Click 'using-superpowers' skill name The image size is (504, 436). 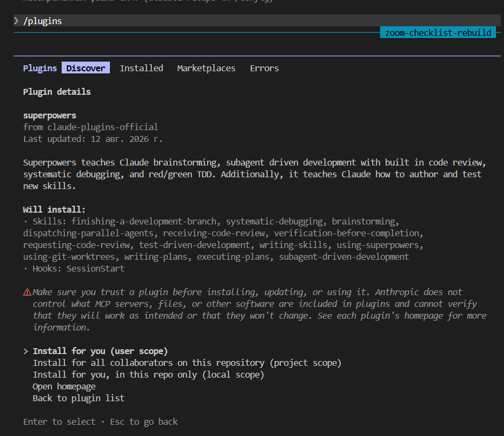[x=377, y=245]
